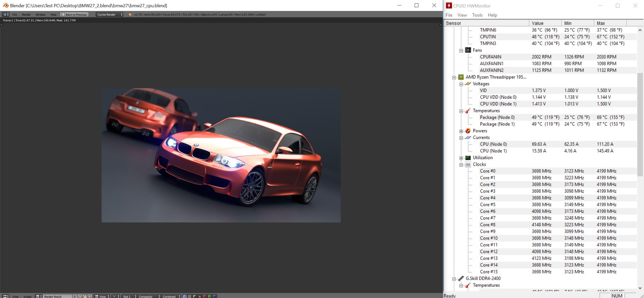Show the red channel only
644x298 pixels.
(204, 297)
